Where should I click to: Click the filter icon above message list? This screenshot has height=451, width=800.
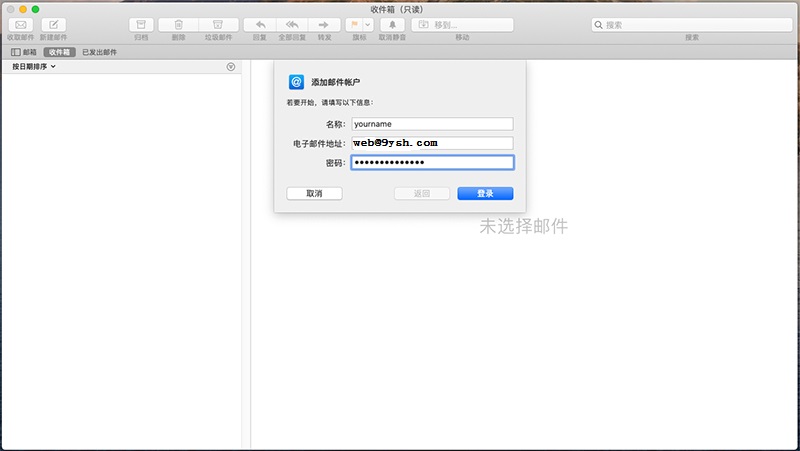point(231,67)
